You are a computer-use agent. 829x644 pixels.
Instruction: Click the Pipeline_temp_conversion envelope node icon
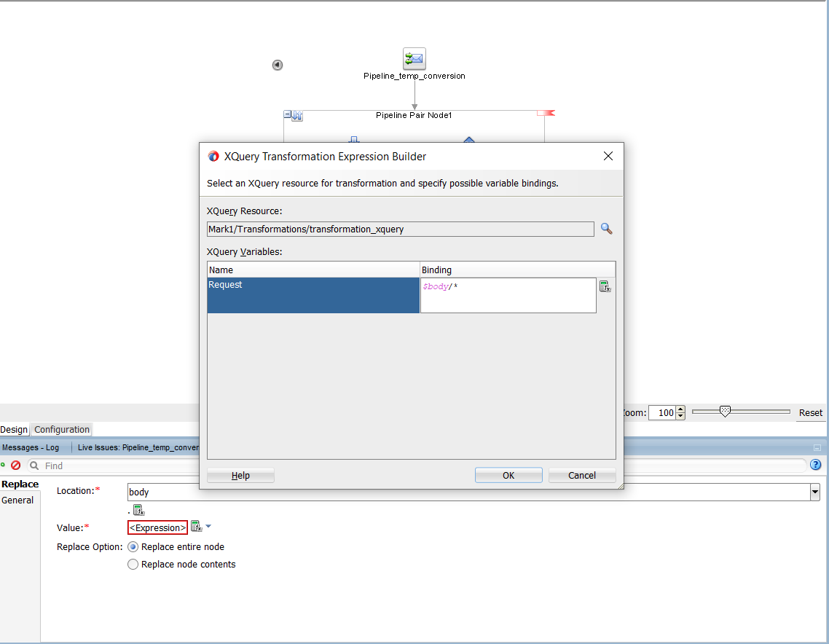click(x=414, y=59)
